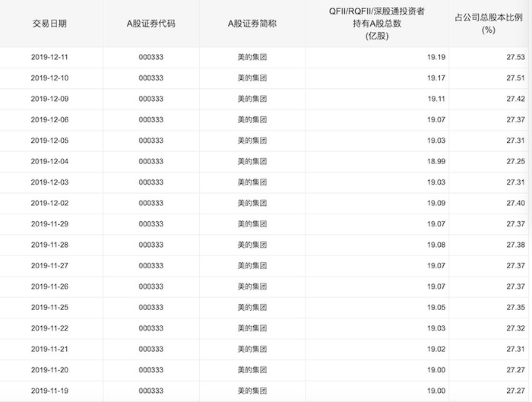Click 美的集团 in the 2019-11-27 row

coord(252,266)
